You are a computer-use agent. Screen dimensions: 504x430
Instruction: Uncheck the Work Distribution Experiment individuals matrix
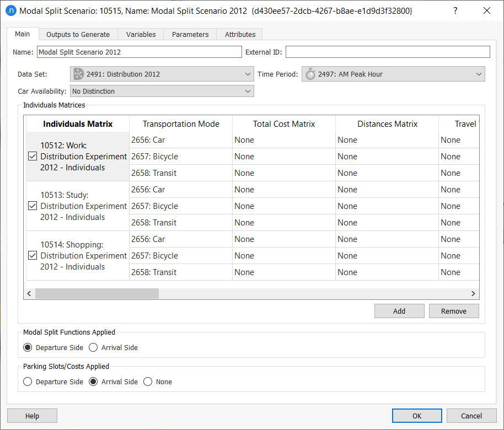point(32,156)
